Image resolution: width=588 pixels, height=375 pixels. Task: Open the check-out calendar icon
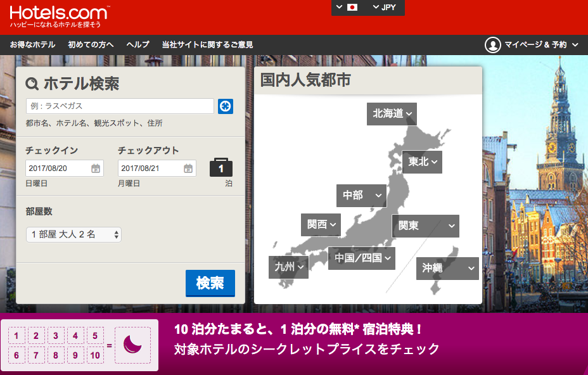click(188, 168)
